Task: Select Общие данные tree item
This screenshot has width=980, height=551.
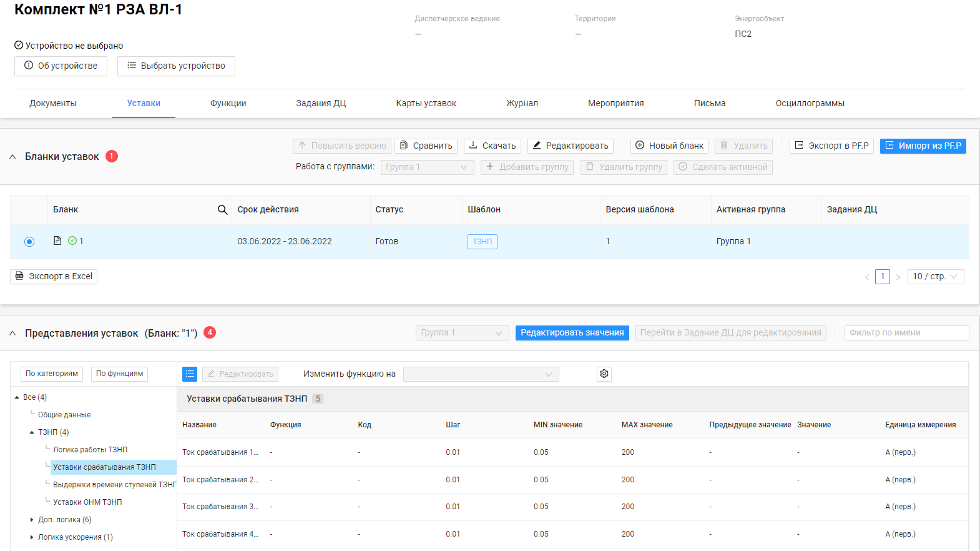Action: [x=64, y=415]
